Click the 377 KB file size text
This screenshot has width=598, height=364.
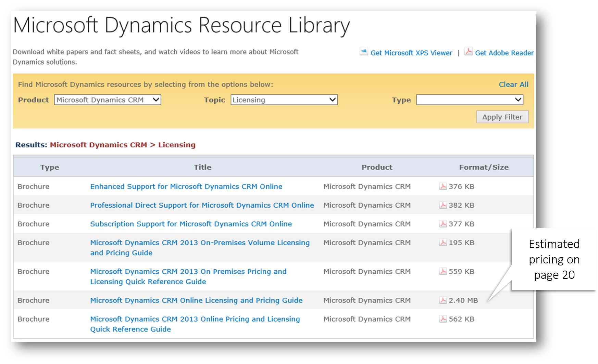pos(461,224)
